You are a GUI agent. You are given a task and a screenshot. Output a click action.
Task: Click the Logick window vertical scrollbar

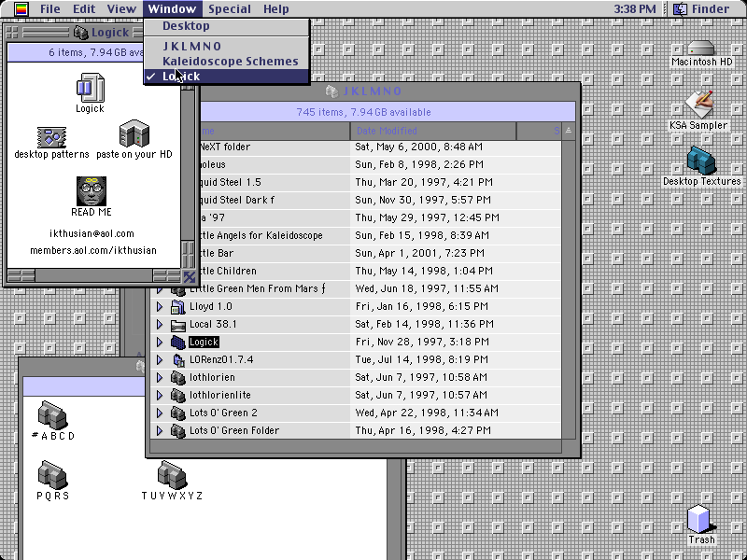pos(189,166)
